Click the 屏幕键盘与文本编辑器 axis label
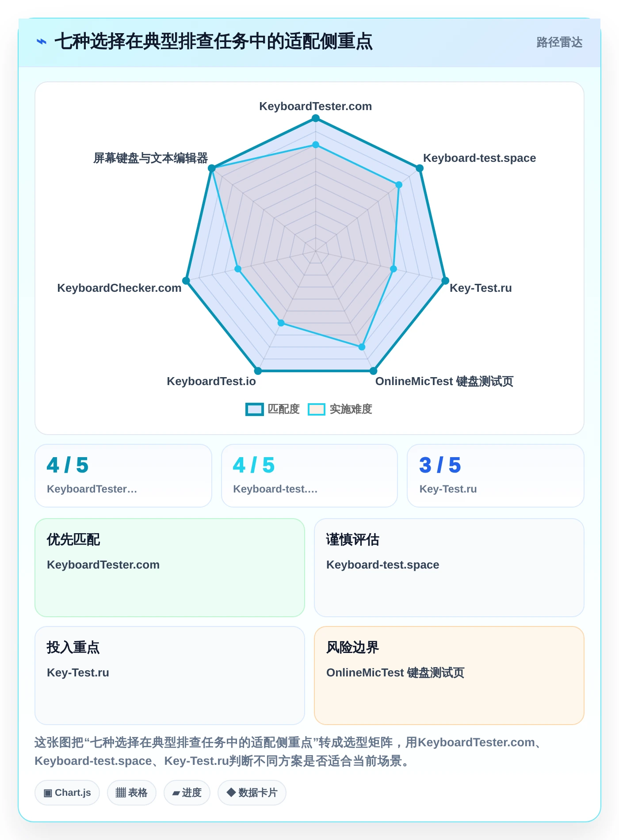The width and height of the screenshot is (619, 840). coord(151,158)
